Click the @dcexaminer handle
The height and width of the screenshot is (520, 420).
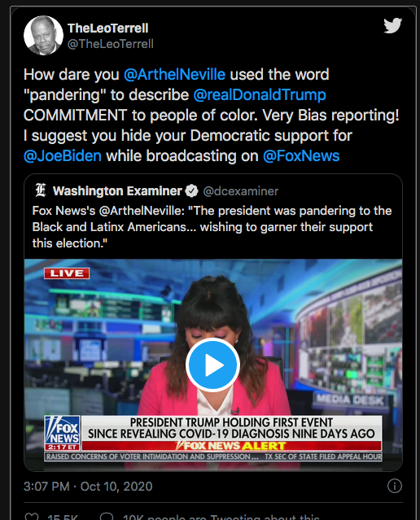click(x=240, y=191)
